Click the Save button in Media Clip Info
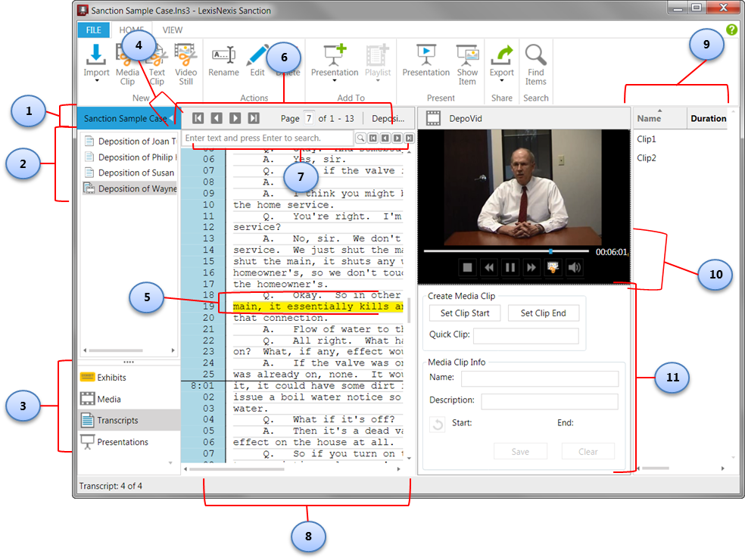 click(x=520, y=451)
